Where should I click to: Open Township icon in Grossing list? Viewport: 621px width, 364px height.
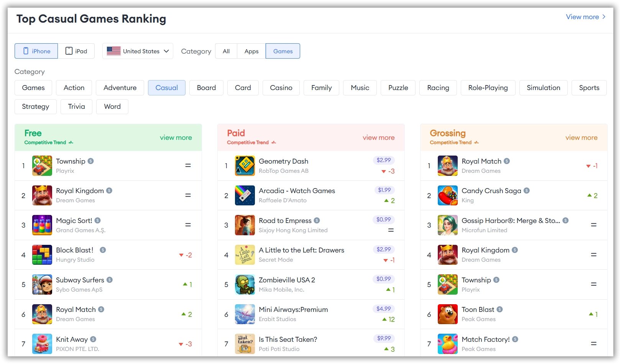coord(448,284)
